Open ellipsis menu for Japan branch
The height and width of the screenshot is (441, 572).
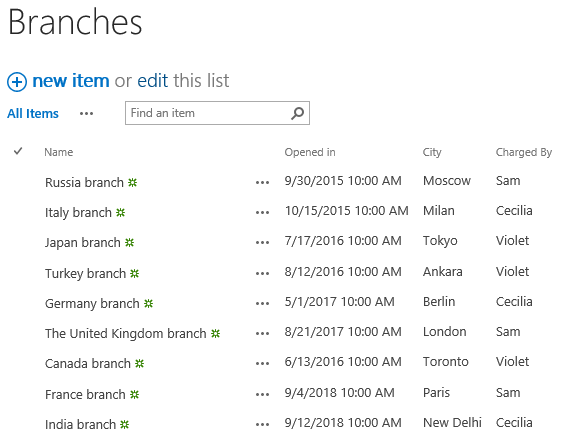(262, 242)
